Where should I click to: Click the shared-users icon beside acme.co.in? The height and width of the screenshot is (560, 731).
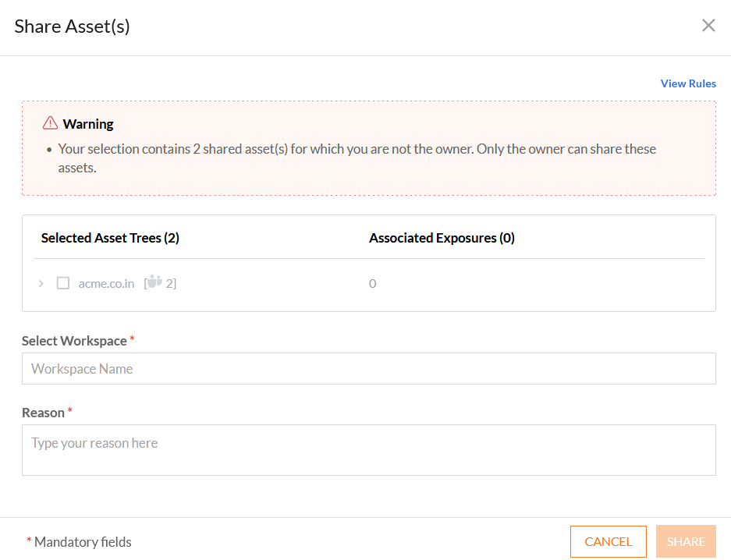tap(154, 282)
